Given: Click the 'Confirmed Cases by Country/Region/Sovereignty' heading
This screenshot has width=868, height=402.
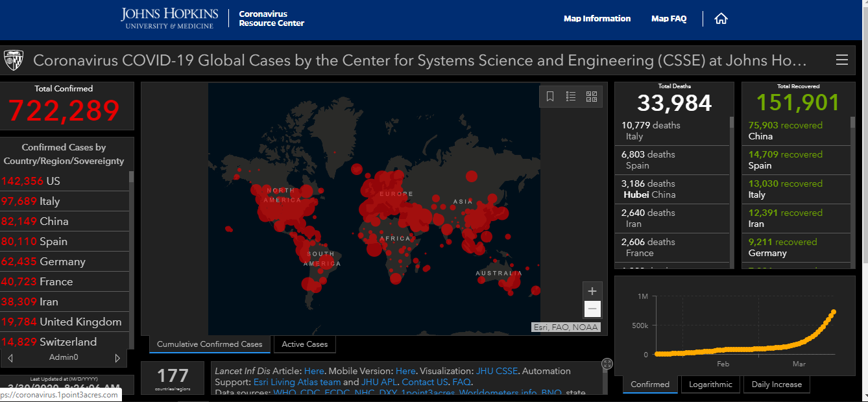Looking at the screenshot, I should [x=64, y=154].
